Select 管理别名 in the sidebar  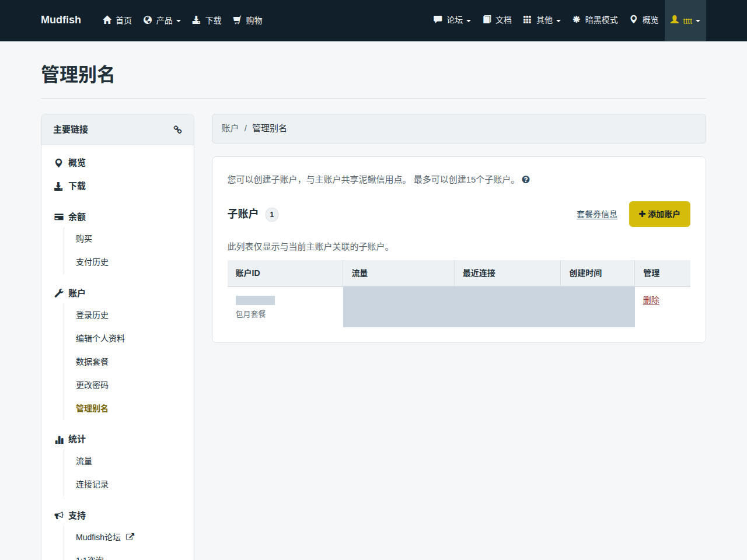point(92,408)
